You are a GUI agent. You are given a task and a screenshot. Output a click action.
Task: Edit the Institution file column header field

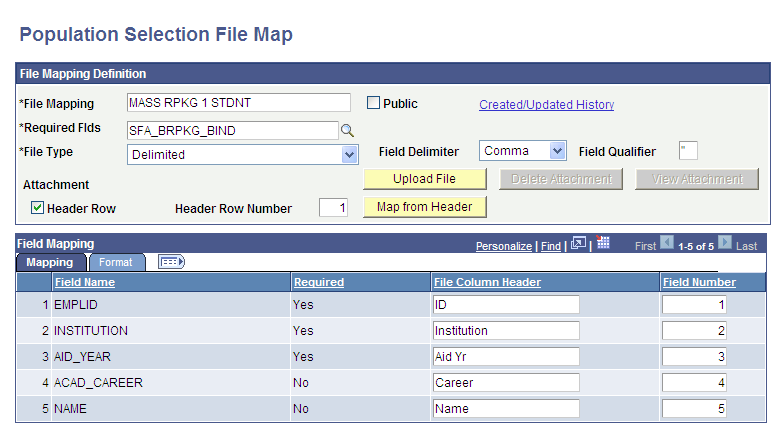coord(506,331)
